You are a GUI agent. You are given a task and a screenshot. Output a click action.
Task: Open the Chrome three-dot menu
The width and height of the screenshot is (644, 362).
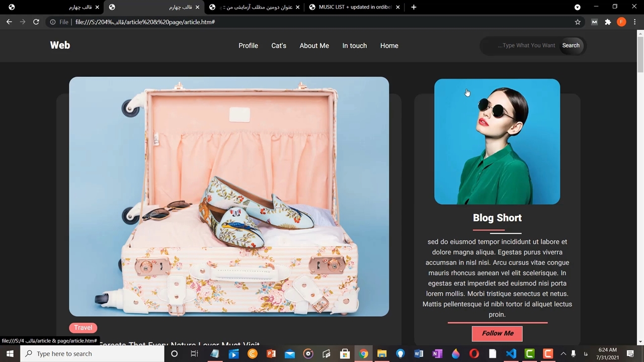coord(635,22)
